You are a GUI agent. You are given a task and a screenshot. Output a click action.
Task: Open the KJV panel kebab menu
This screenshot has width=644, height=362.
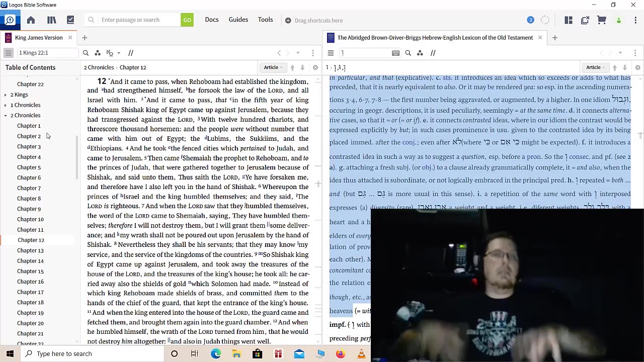pyautogui.click(x=313, y=53)
